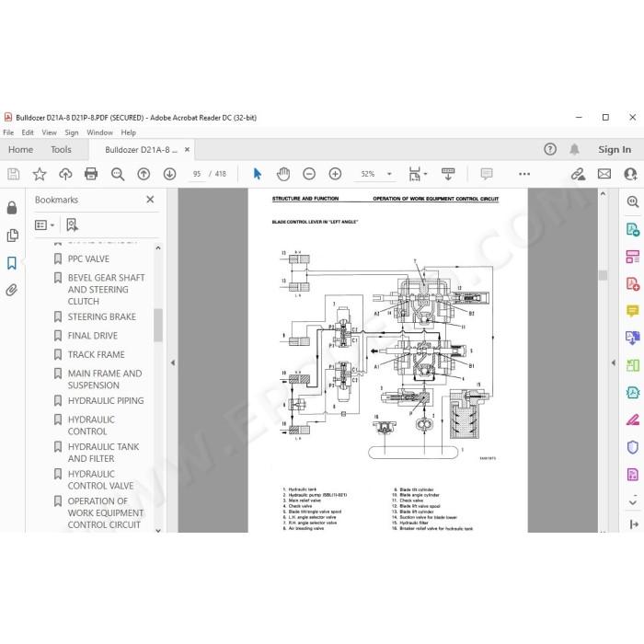Upload the file with the cloud arrow icon
The height and width of the screenshot is (644, 644).
point(65,174)
